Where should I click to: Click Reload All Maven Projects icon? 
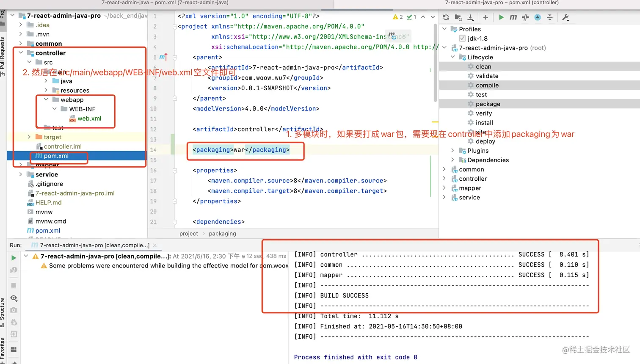click(446, 17)
